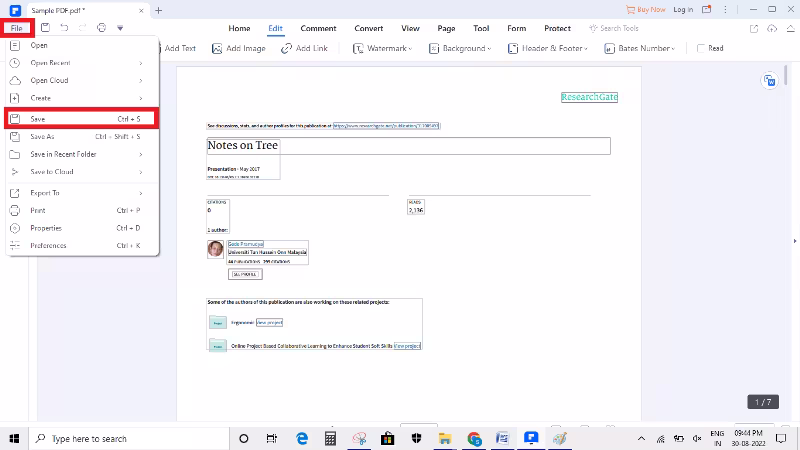Open Microsoft Edge from the taskbar
Image resolution: width=800 pixels, height=450 pixels.
[302, 438]
